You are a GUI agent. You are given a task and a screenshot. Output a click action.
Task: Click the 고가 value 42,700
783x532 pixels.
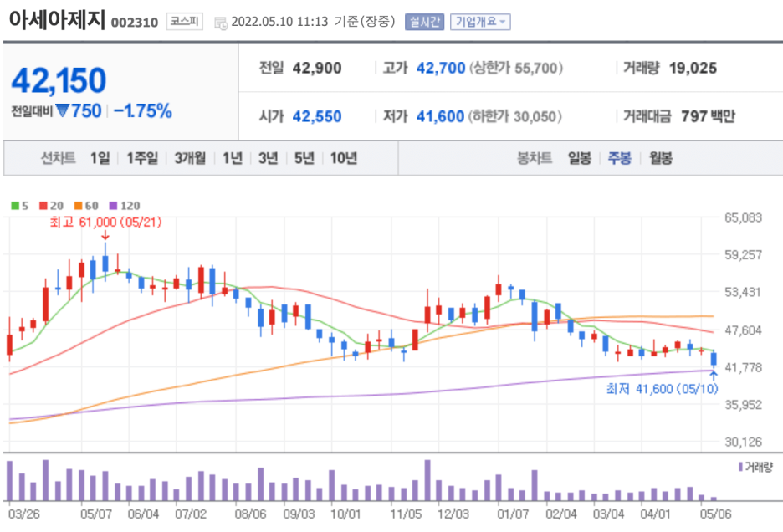pos(441,68)
